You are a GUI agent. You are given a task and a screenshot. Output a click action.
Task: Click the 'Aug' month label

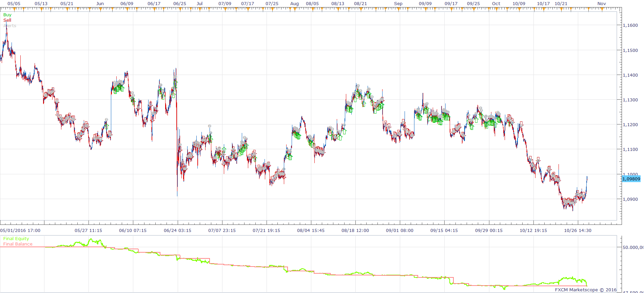click(x=295, y=4)
